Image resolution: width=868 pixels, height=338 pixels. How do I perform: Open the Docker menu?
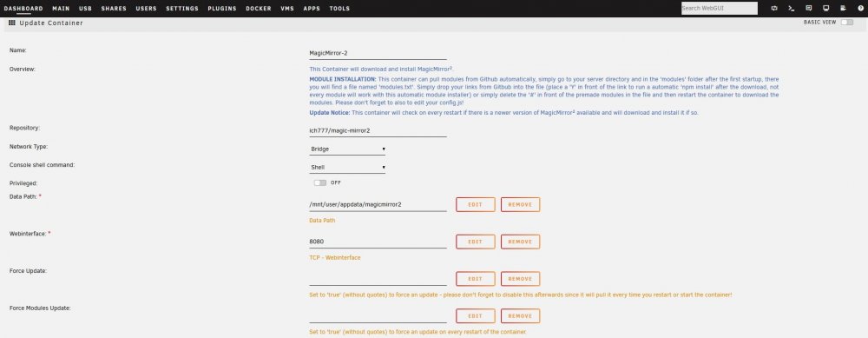click(259, 9)
